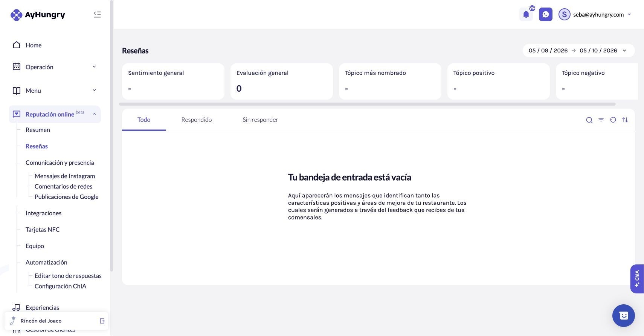Open the notifications bell
Image resolution: width=644 pixels, height=336 pixels.
(x=526, y=14)
